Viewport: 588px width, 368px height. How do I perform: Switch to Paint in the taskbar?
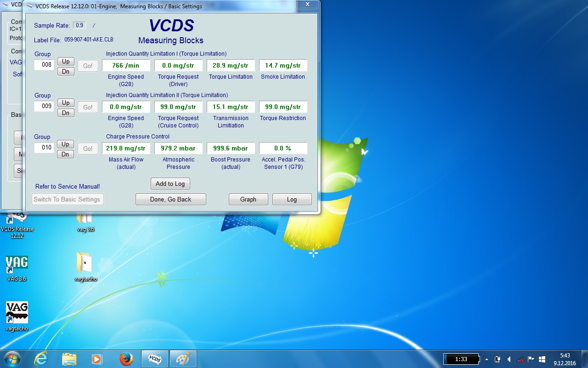[183, 359]
